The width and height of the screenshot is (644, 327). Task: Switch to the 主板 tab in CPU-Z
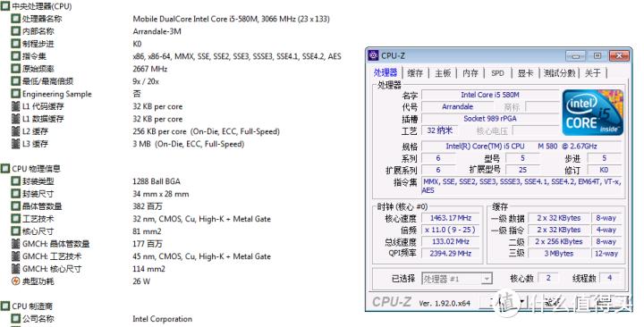[x=443, y=73]
